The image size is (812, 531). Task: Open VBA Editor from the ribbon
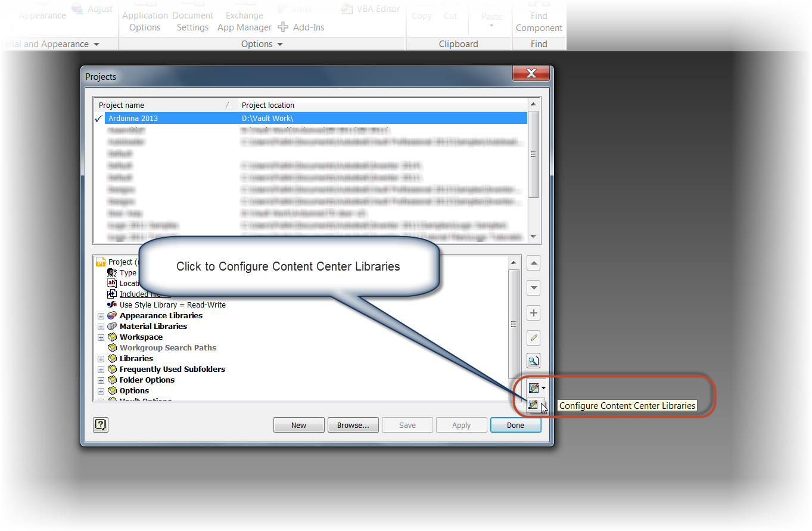[x=371, y=9]
